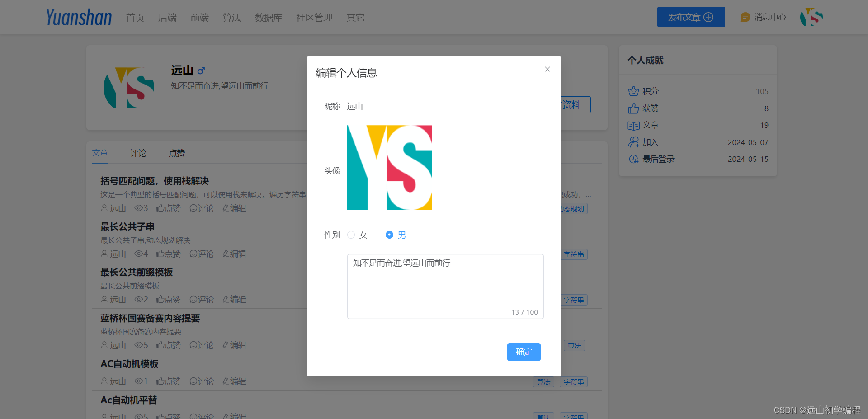Click author 远山 on 括号匹配问题 article
Image resolution: width=868 pixels, height=419 pixels.
point(113,208)
